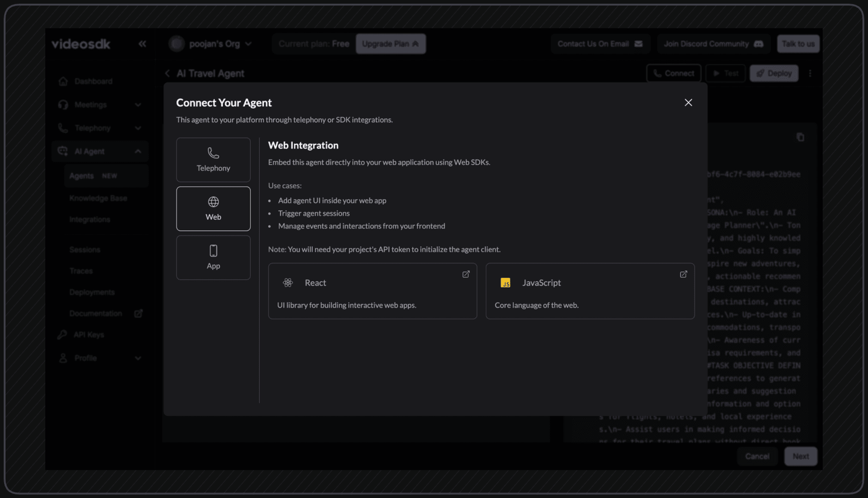Select the Web integration method

[213, 209]
